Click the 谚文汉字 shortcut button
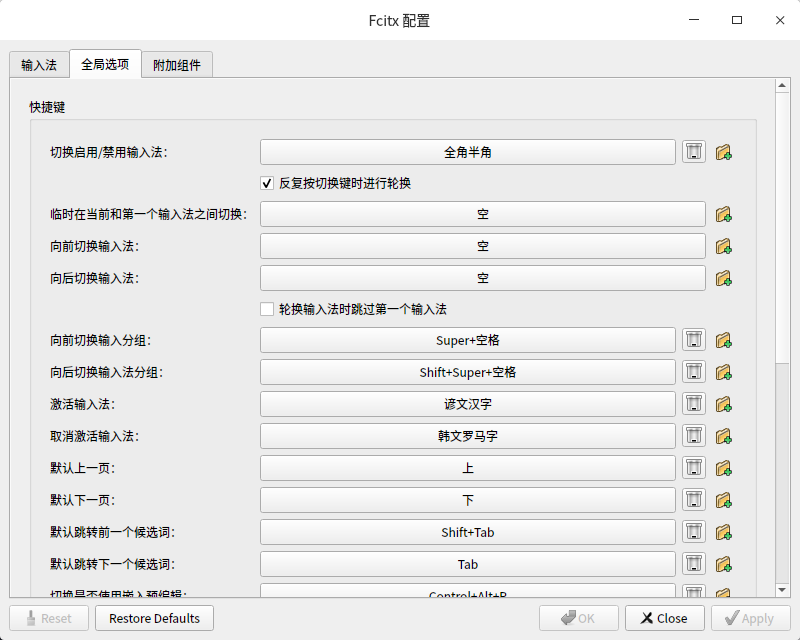Screen dimensions: 800x640 [x=468, y=404]
